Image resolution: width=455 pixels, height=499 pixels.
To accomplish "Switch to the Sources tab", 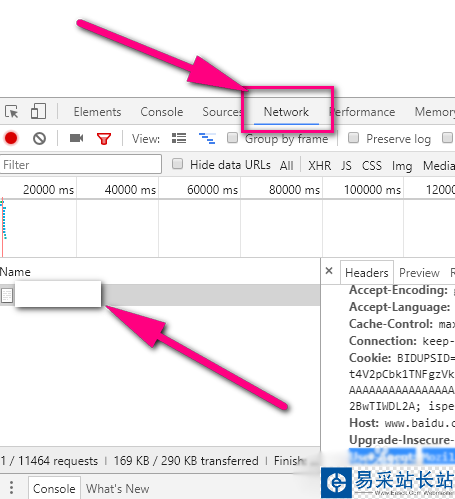I will point(222,112).
